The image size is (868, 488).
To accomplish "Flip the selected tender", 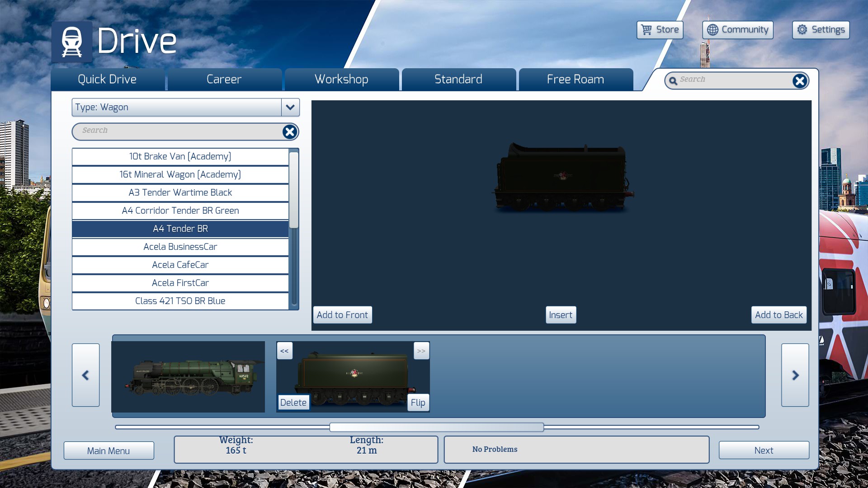I will (418, 403).
